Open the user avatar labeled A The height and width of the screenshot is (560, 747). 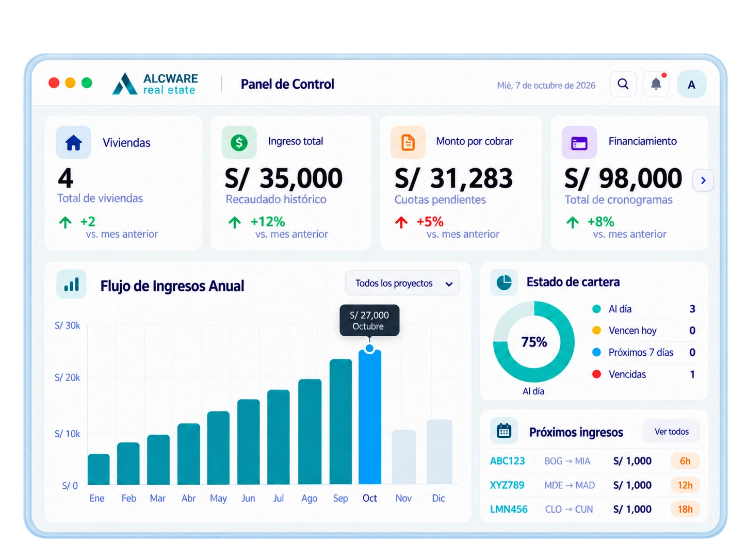(691, 84)
